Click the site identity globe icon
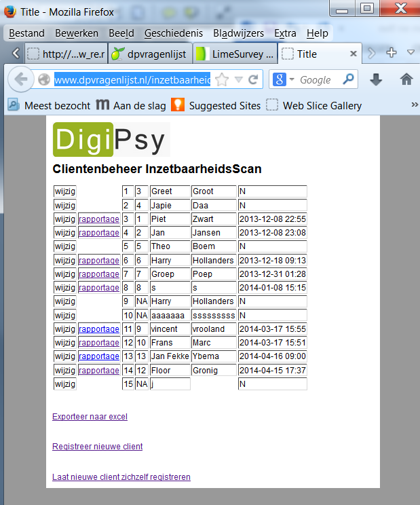 (x=44, y=79)
